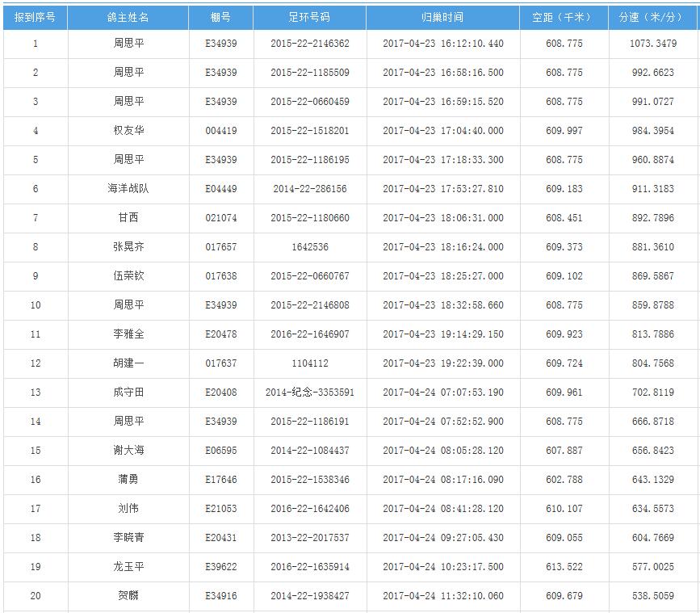This screenshot has width=700, height=613.
Task: Select ring number 1104112
Action: click(309, 363)
